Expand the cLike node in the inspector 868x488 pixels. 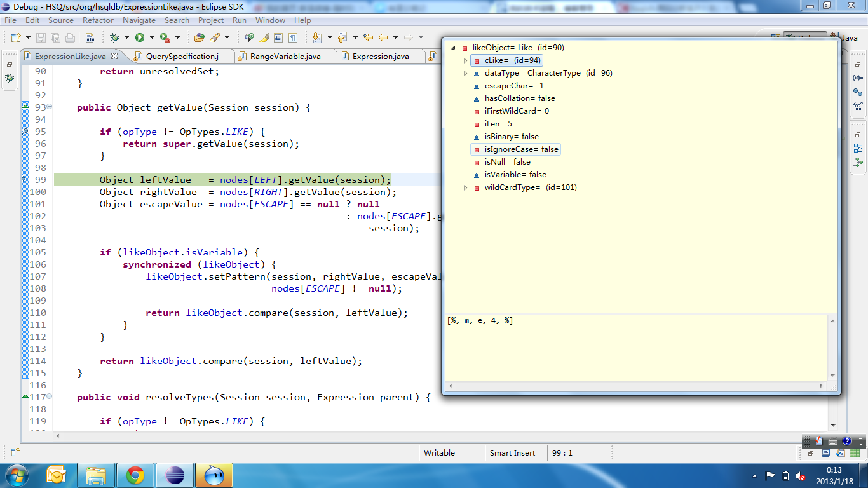tap(465, 60)
